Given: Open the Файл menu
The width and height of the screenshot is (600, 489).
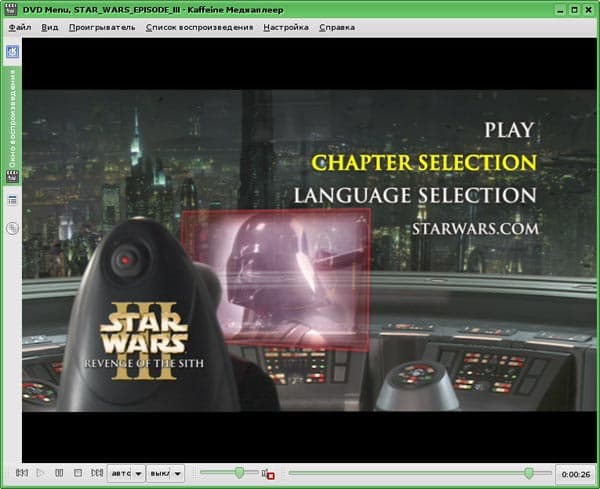Looking at the screenshot, I should (x=20, y=28).
